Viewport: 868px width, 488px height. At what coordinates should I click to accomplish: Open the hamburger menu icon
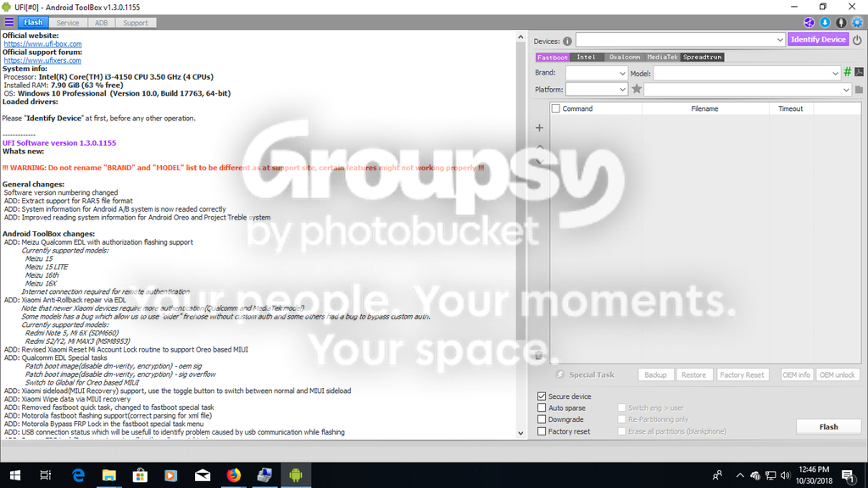8,22
